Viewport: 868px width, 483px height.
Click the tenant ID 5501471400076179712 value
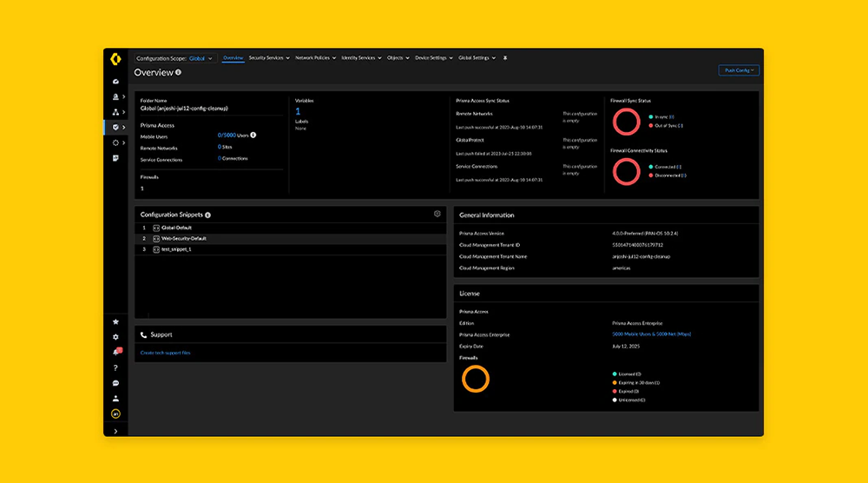637,245
